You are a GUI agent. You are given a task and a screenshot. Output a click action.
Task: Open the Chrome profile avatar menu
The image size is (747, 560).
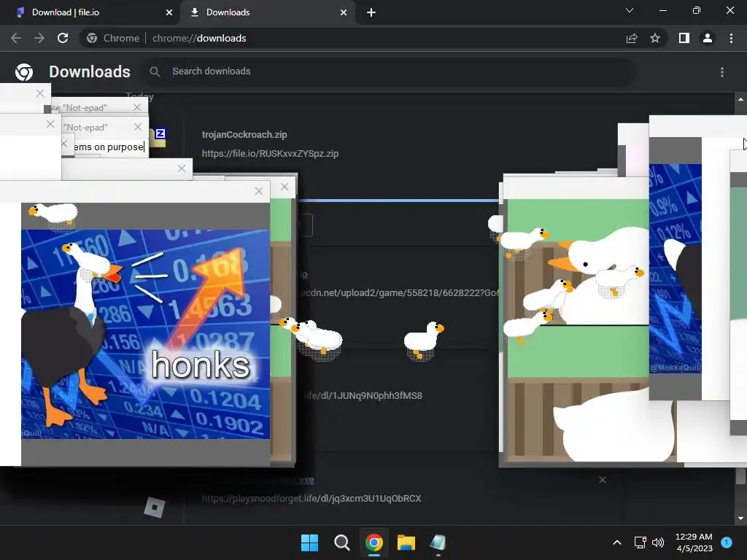point(708,38)
